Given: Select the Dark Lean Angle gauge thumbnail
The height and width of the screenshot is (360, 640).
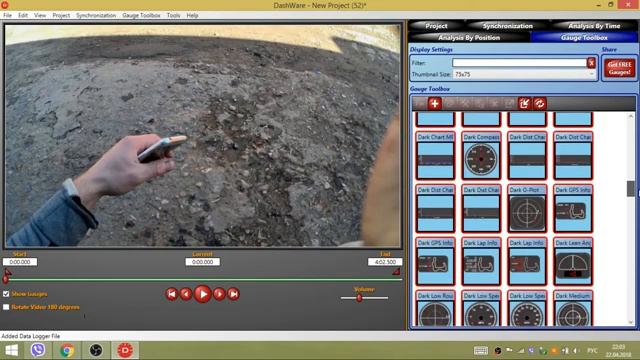Looking at the screenshot, I should pyautogui.click(x=573, y=261).
